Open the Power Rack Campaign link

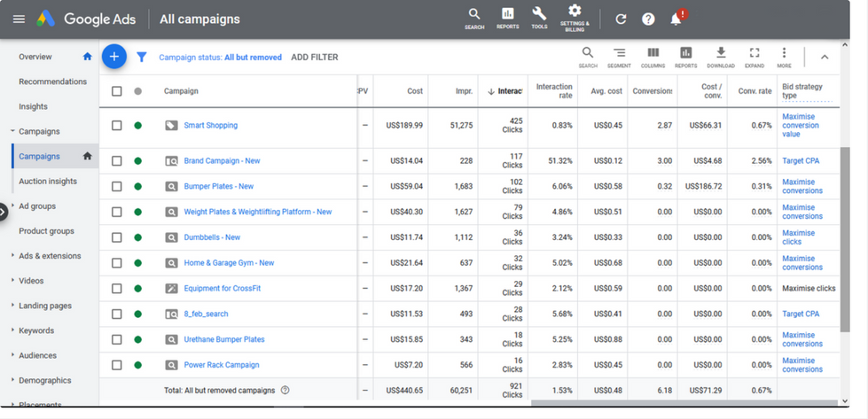(x=222, y=365)
